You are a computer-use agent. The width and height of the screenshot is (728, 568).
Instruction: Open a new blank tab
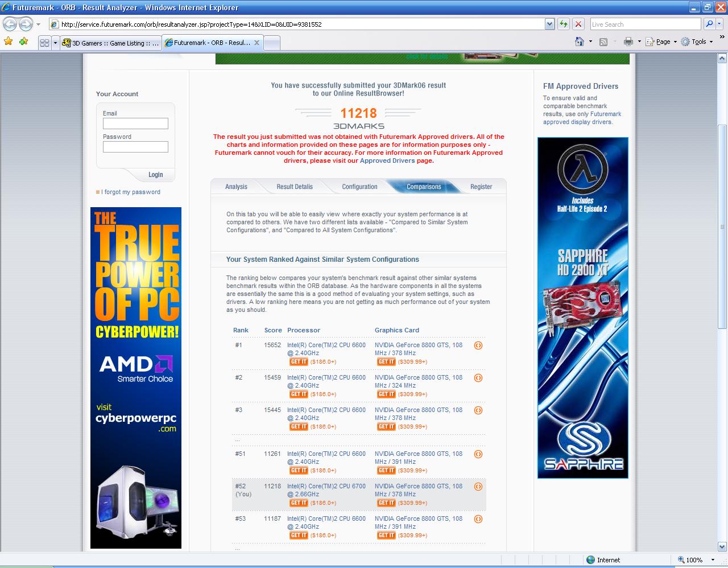[271, 43]
